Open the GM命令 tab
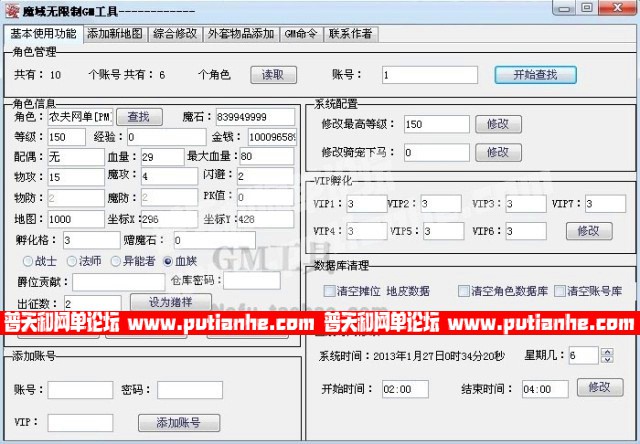Image resolution: width=640 pixels, height=444 pixels. tap(301, 34)
